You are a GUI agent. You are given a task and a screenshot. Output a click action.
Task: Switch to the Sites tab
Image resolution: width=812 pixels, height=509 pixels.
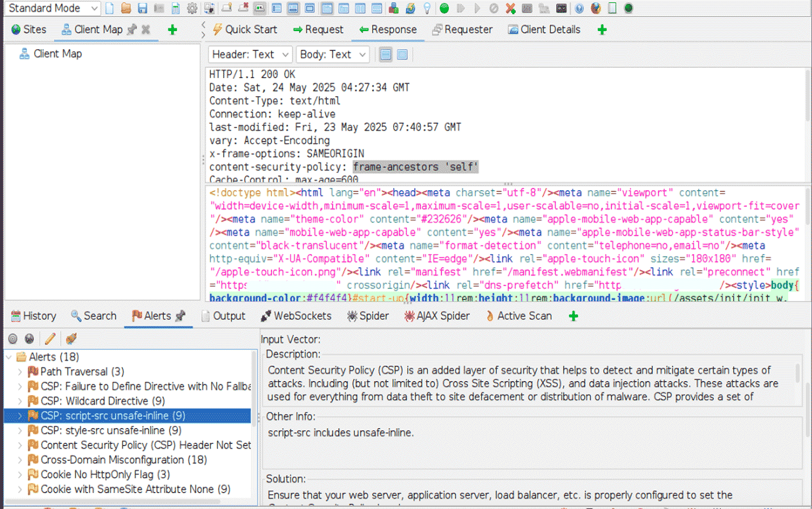point(28,29)
